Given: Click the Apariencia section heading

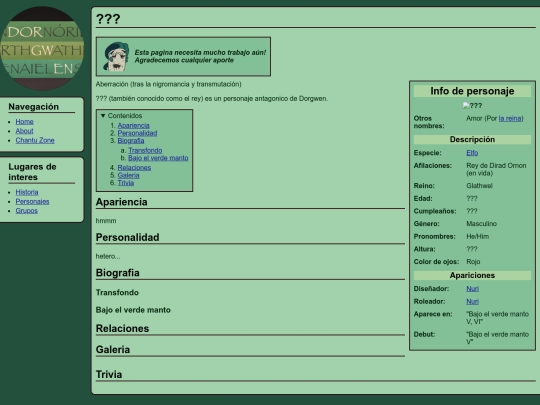Looking at the screenshot, I should [122, 202].
